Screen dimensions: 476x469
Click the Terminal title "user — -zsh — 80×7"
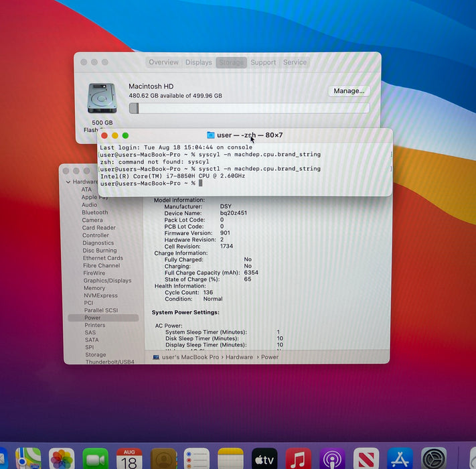coord(250,135)
